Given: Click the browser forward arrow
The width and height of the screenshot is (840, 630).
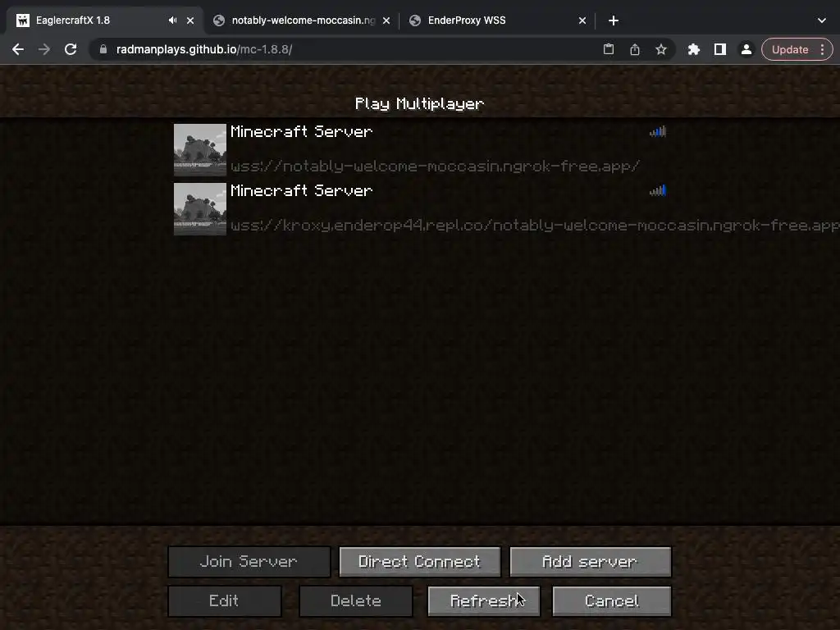Looking at the screenshot, I should (x=44, y=49).
